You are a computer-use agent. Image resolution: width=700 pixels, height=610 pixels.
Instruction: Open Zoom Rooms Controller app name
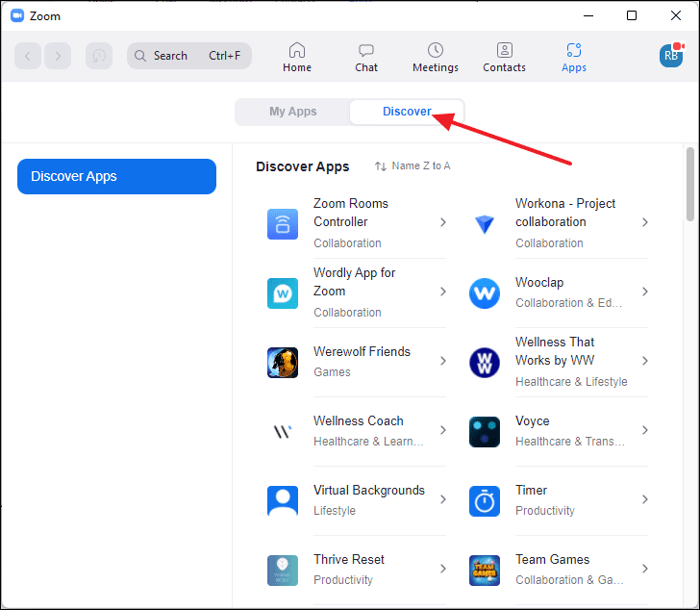pyautogui.click(x=351, y=213)
